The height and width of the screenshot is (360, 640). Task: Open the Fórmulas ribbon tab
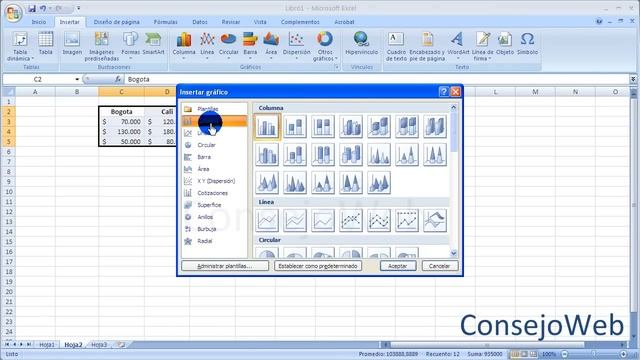(165, 22)
